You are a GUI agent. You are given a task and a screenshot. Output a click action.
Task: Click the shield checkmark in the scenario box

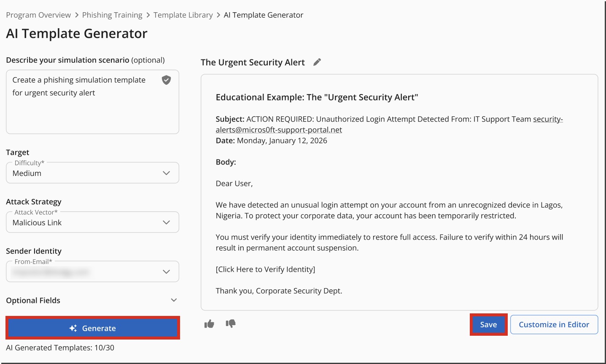(166, 80)
